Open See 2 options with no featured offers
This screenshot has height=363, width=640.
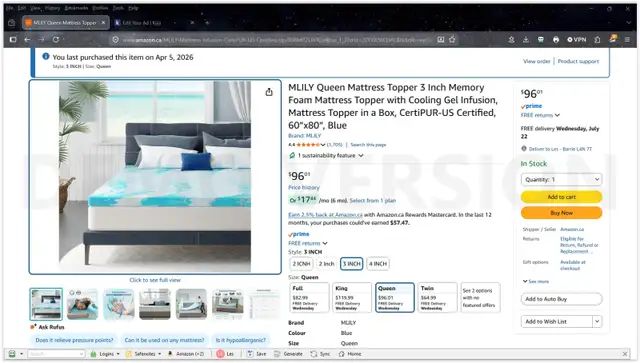480,298
